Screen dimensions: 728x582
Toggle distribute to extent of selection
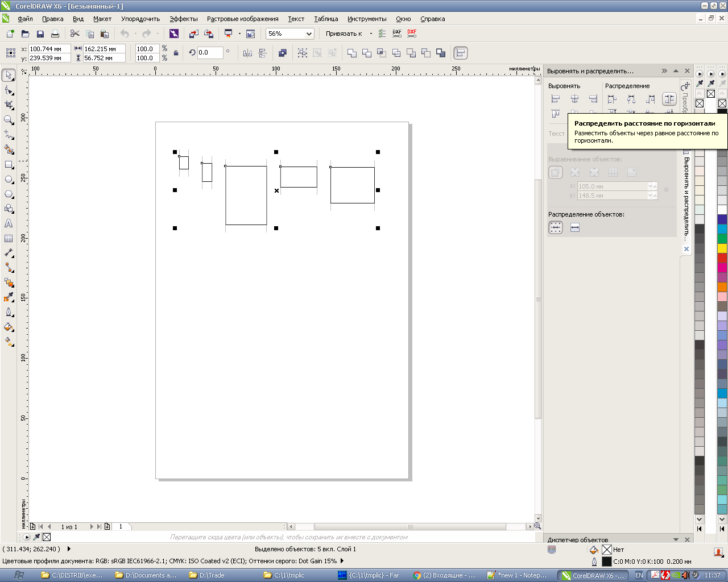pos(556,228)
